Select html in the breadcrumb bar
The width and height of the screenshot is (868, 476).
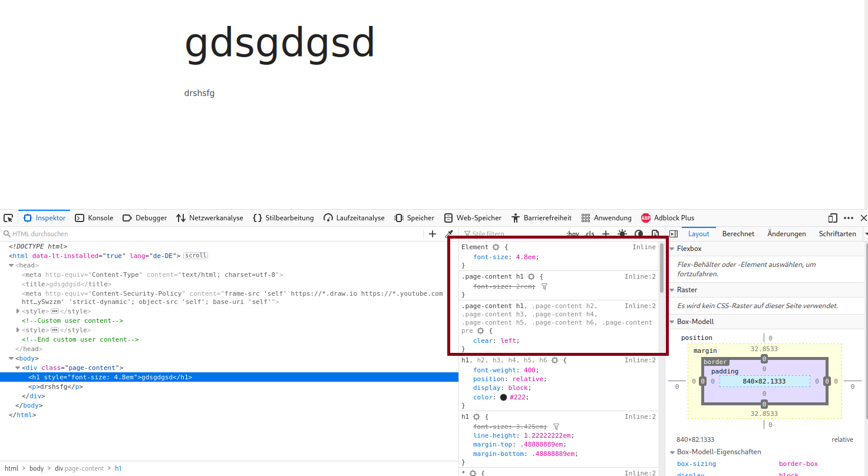click(x=11, y=468)
